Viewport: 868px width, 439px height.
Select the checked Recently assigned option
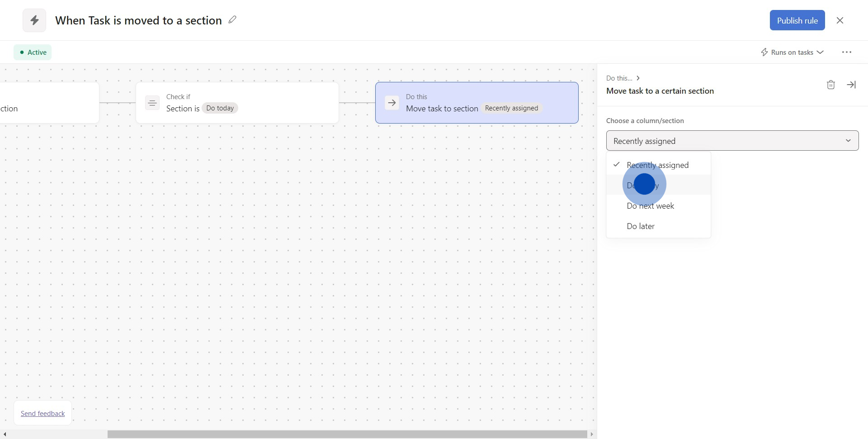pyautogui.click(x=657, y=165)
